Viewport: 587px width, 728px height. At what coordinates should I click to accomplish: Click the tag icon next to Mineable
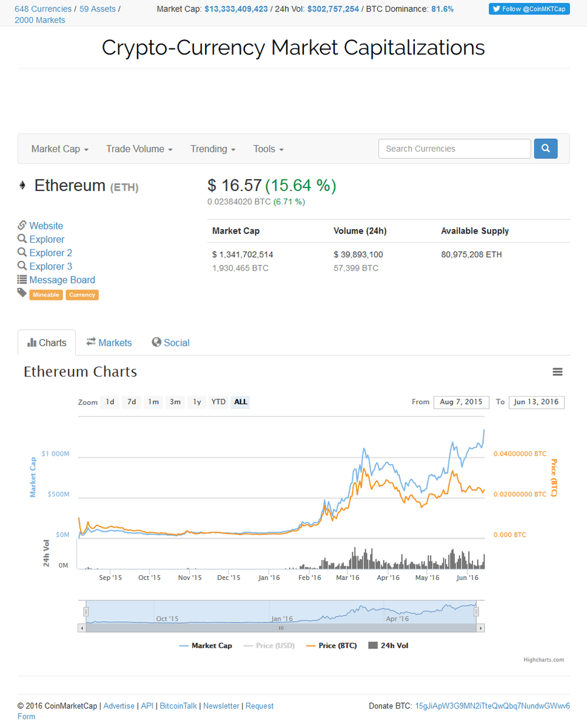pyautogui.click(x=22, y=293)
